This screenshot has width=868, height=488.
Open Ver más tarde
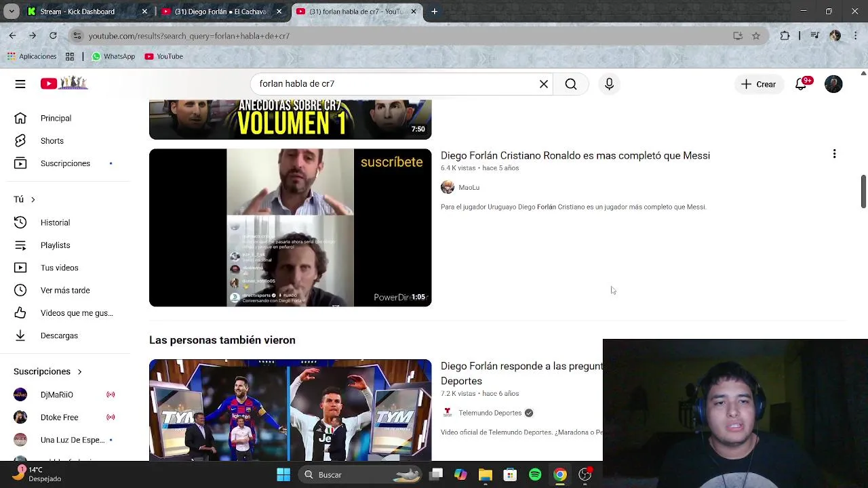point(65,290)
